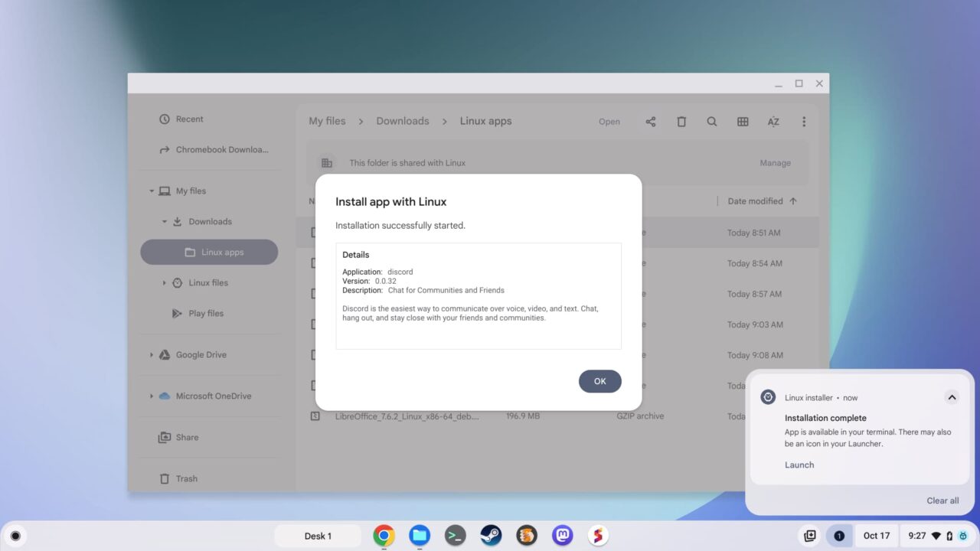Viewport: 980px width, 551px height.
Task: Click the shared folder icon in banner
Action: 327,163
